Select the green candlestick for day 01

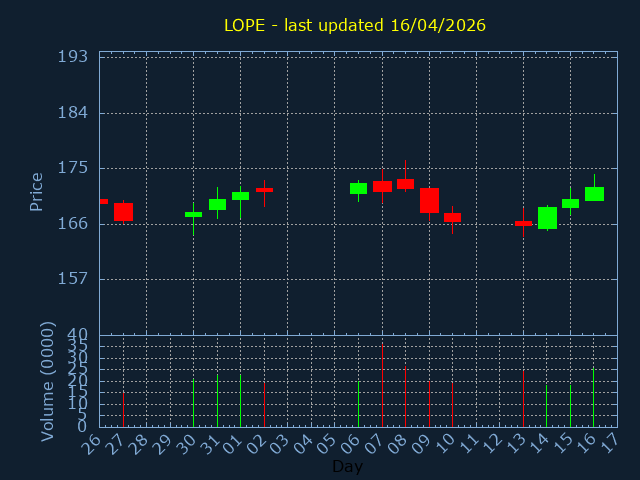pos(240,196)
